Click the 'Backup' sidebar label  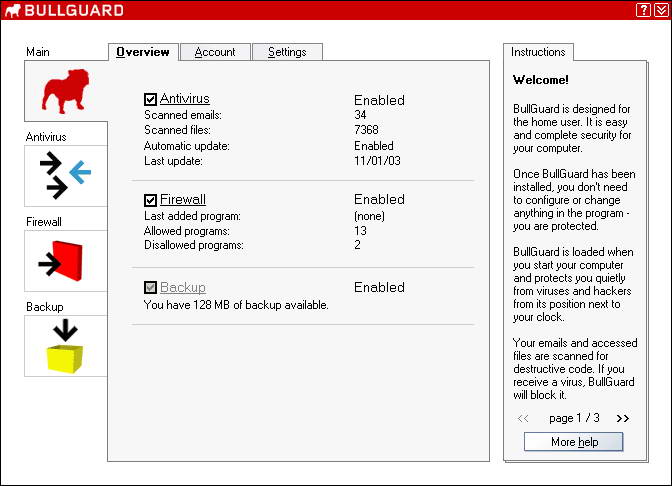point(45,307)
